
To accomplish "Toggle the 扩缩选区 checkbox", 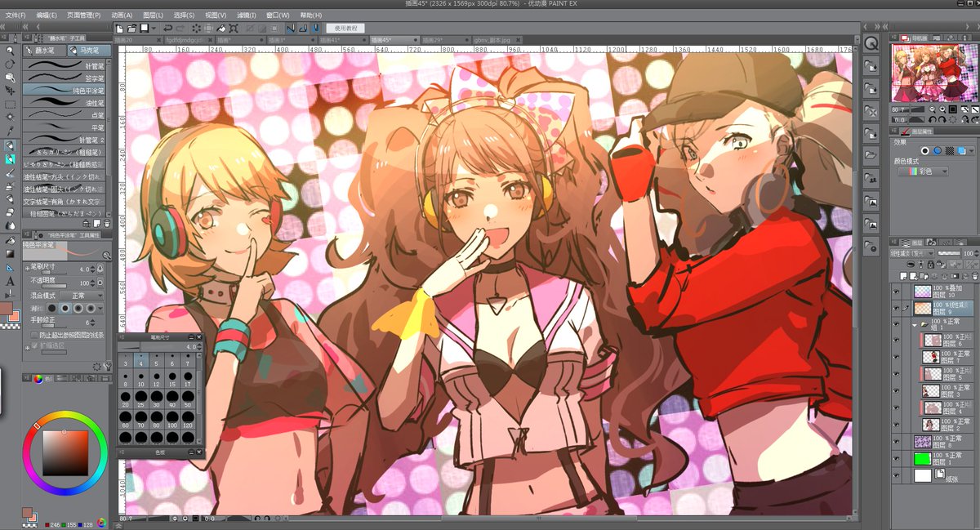I will [34, 345].
